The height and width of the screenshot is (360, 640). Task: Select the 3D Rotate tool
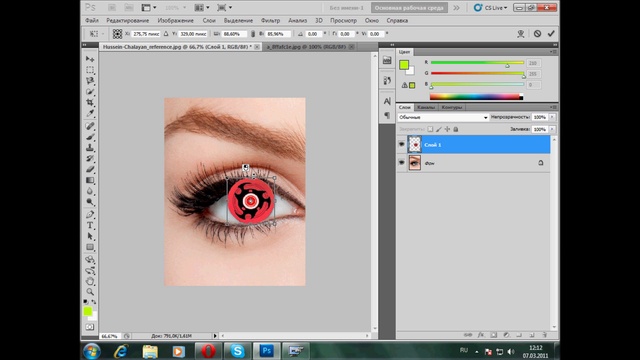pos(90,260)
